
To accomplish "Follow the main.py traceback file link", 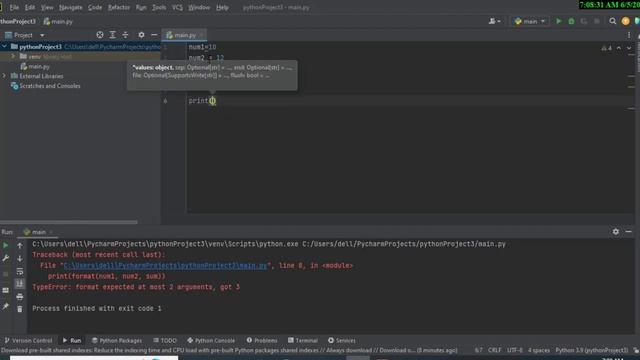I will pos(165,265).
